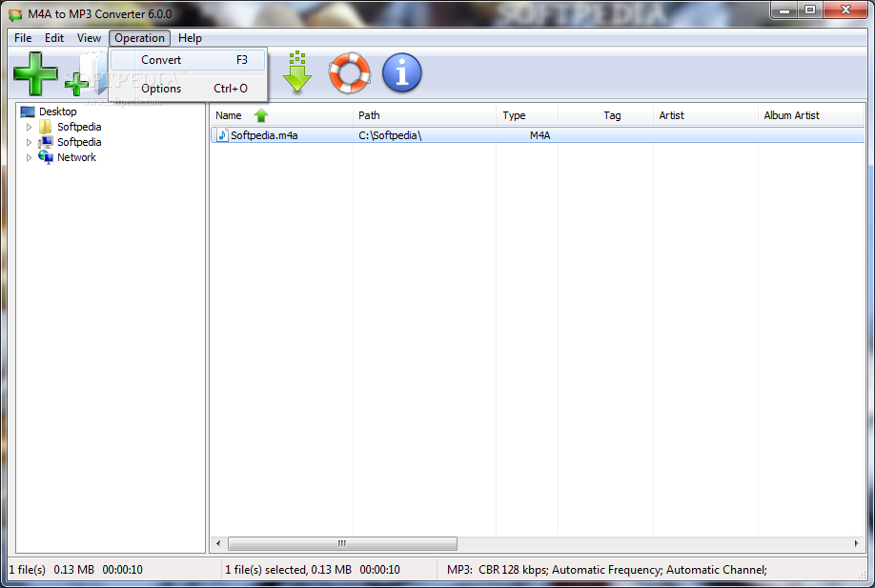Select the Network tree item label
875x588 pixels.
coord(76,157)
